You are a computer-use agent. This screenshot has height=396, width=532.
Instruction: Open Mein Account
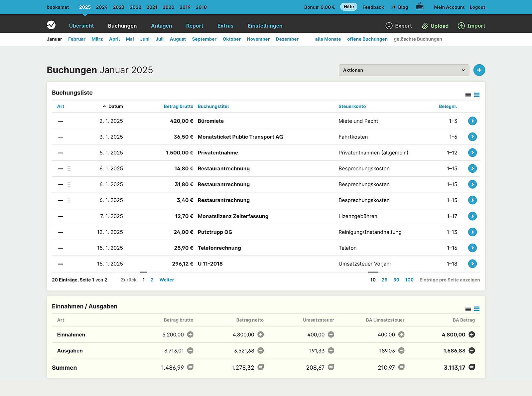pyautogui.click(x=449, y=7)
